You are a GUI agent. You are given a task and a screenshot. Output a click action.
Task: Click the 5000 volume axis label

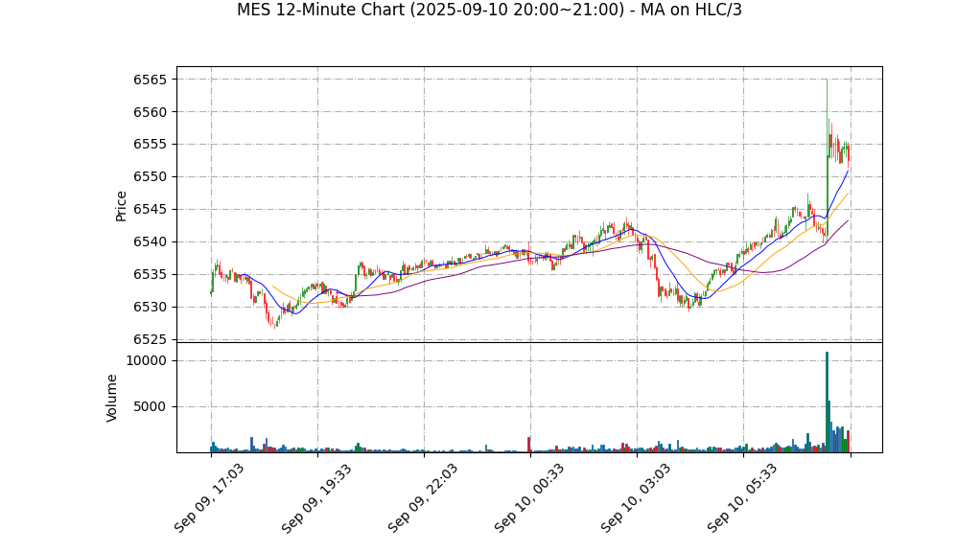(x=150, y=406)
